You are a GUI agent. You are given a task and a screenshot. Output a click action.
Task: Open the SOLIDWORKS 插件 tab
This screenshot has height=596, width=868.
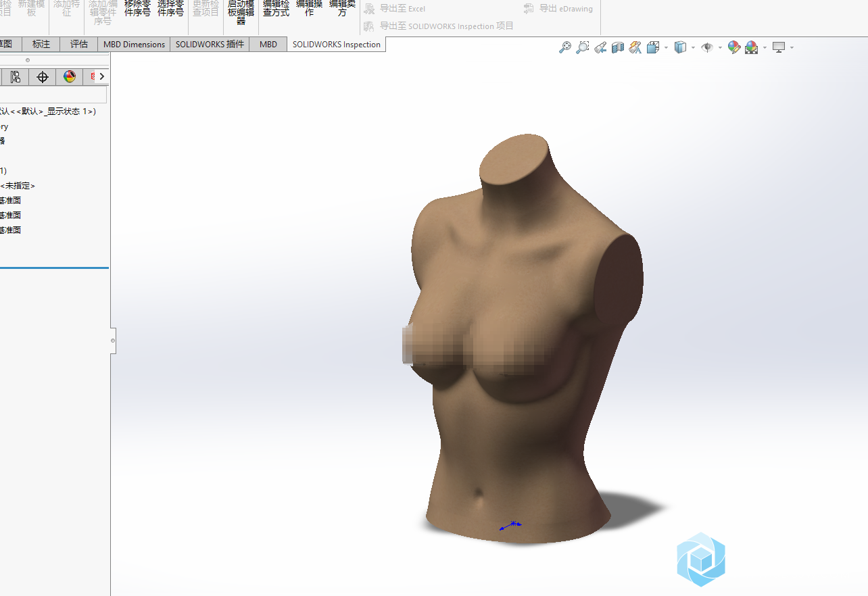pyautogui.click(x=210, y=44)
